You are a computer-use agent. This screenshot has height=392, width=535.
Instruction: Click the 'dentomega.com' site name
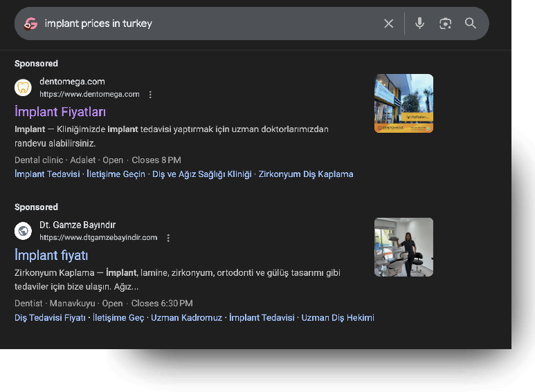[x=72, y=82]
